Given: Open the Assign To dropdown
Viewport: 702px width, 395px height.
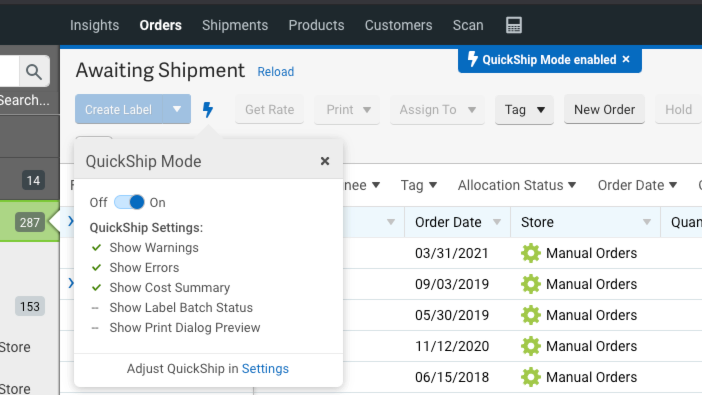Looking at the screenshot, I should (x=437, y=110).
